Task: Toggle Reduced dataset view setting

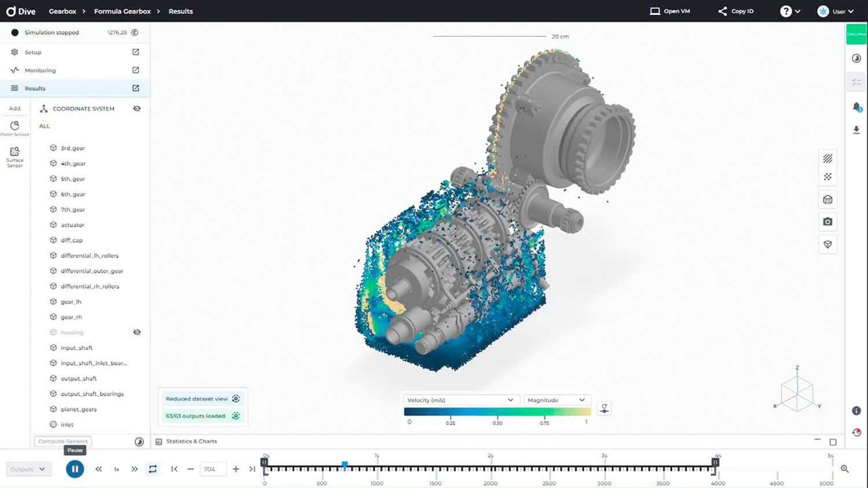Action: point(236,398)
